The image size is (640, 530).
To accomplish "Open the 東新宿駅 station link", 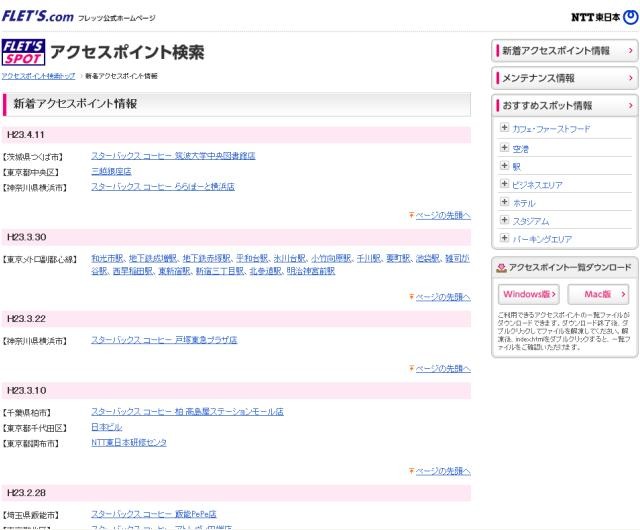I will click(174, 271).
